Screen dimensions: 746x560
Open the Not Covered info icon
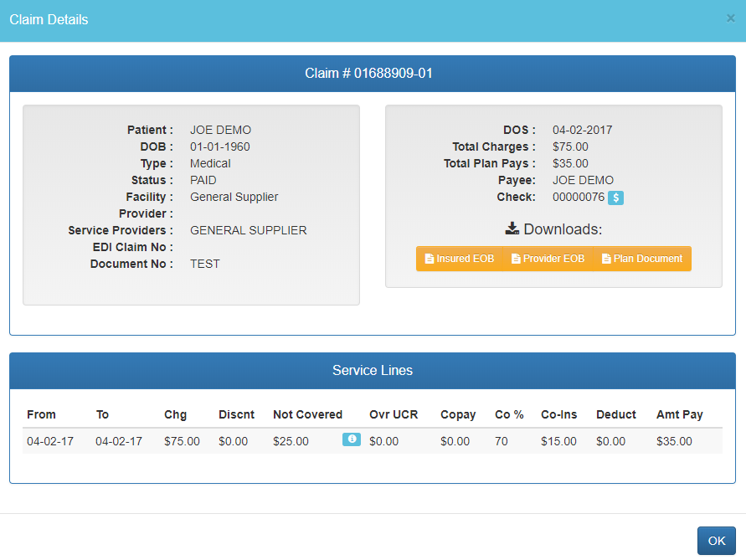[351, 439]
